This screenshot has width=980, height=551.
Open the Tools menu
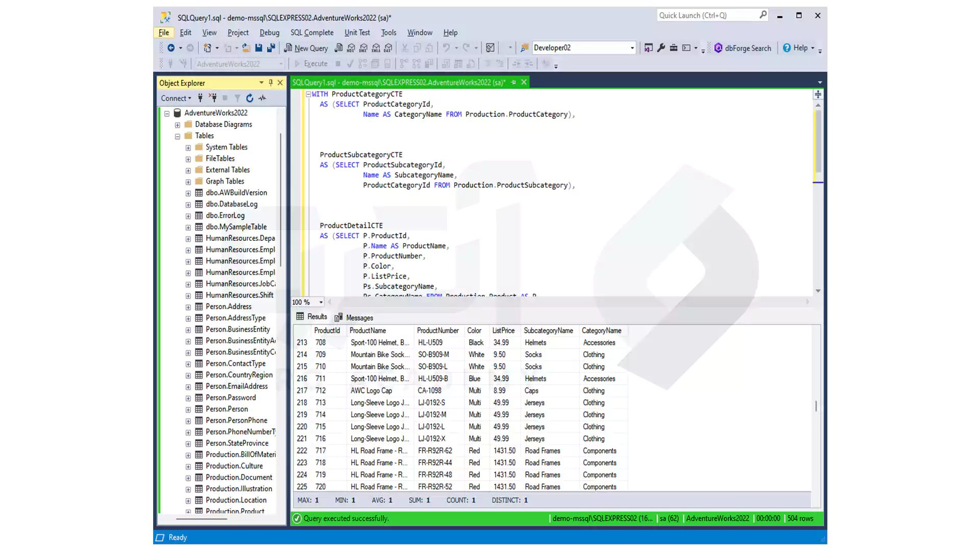[388, 33]
